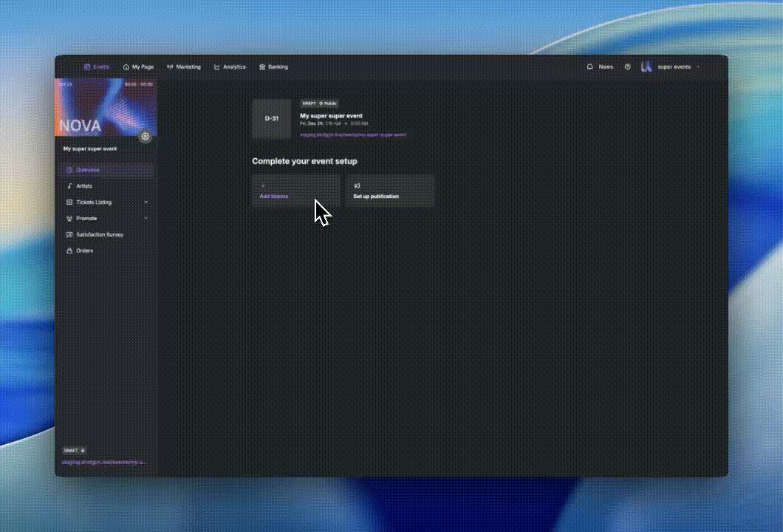The height and width of the screenshot is (532, 783).
Task: Open the NOVA event cover image
Action: [106, 107]
